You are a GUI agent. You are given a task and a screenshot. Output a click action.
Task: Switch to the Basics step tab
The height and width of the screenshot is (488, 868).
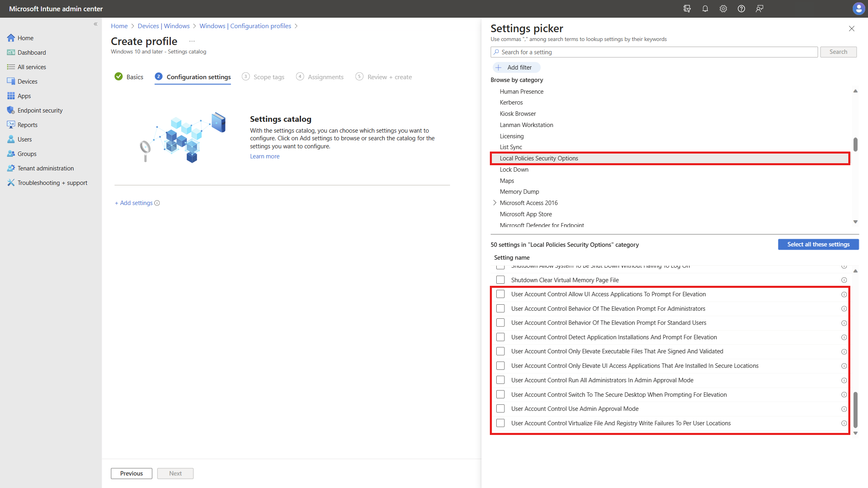pyautogui.click(x=135, y=77)
